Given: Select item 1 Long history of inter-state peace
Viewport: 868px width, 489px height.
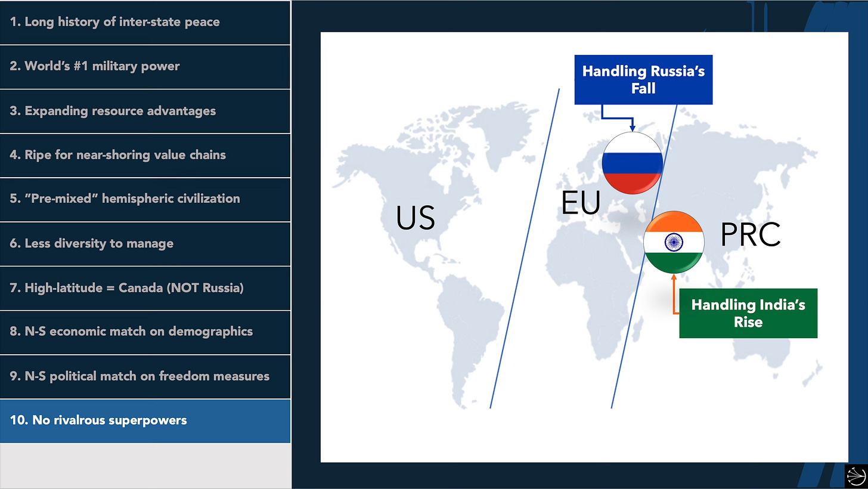Looking at the screenshot, I should click(145, 22).
